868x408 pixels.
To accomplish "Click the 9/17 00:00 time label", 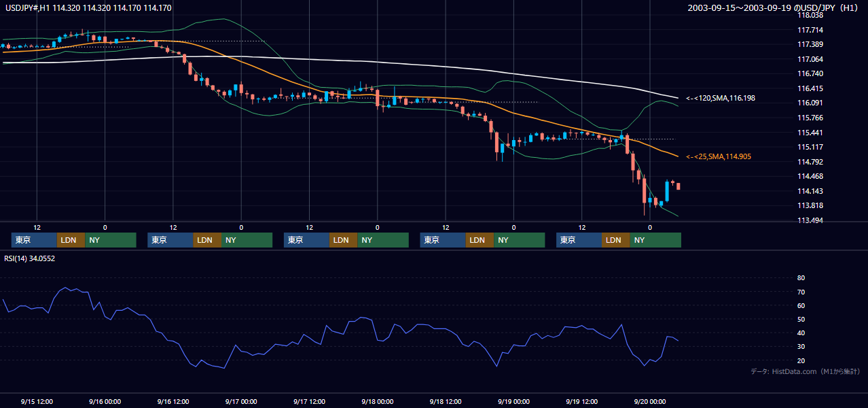I will (241, 401).
